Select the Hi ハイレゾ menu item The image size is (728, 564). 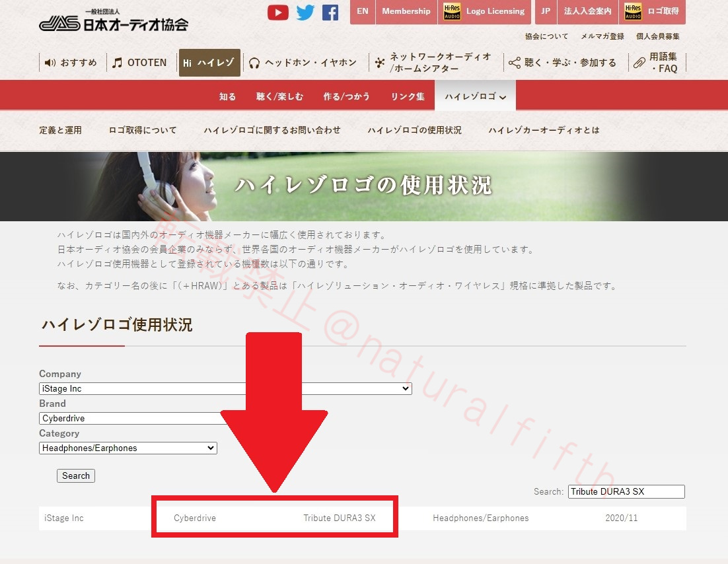209,63
